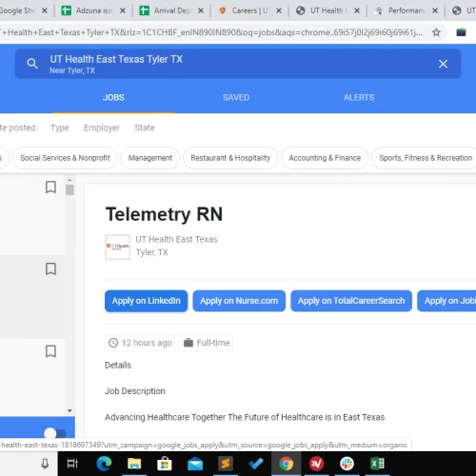Click the job list scrollbar down arrow
This screenshot has height=476, width=476.
(x=69, y=410)
